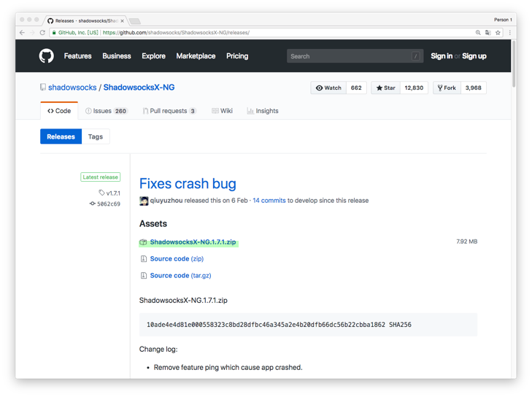Click the package icon beside ShadowsocksX-NG.1.7.1.zip
This screenshot has height=397, width=532.
point(143,242)
